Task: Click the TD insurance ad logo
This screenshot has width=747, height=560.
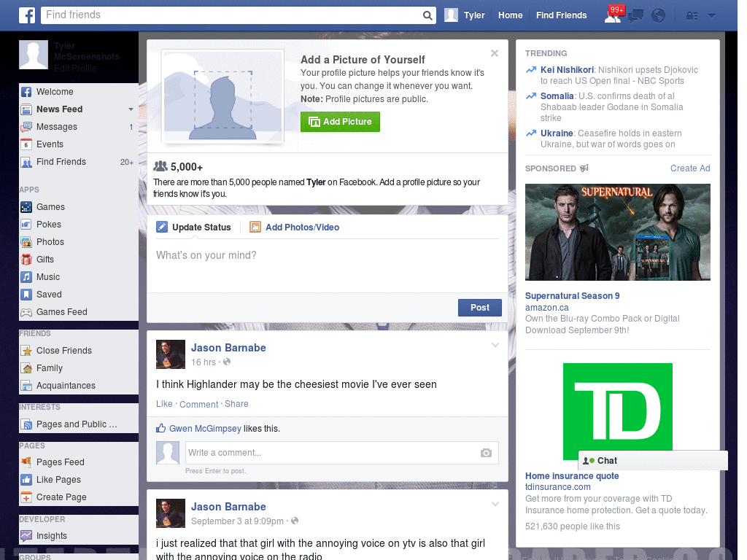Action: 617,411
